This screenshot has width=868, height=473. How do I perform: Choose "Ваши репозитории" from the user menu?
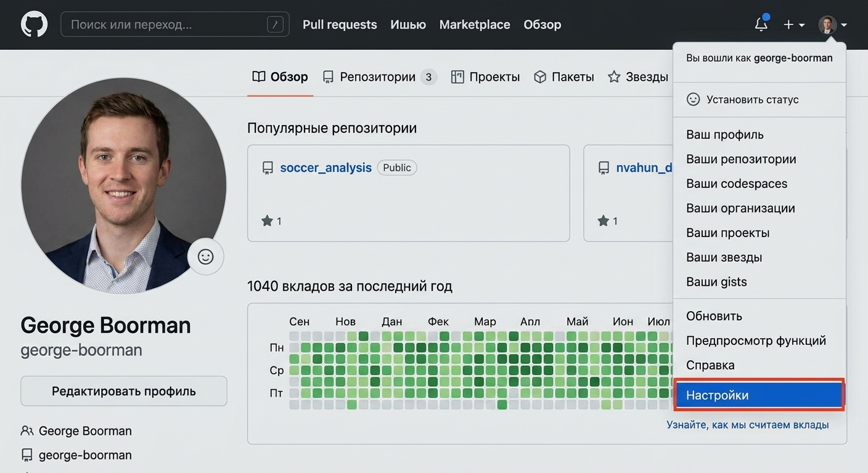coord(759,159)
